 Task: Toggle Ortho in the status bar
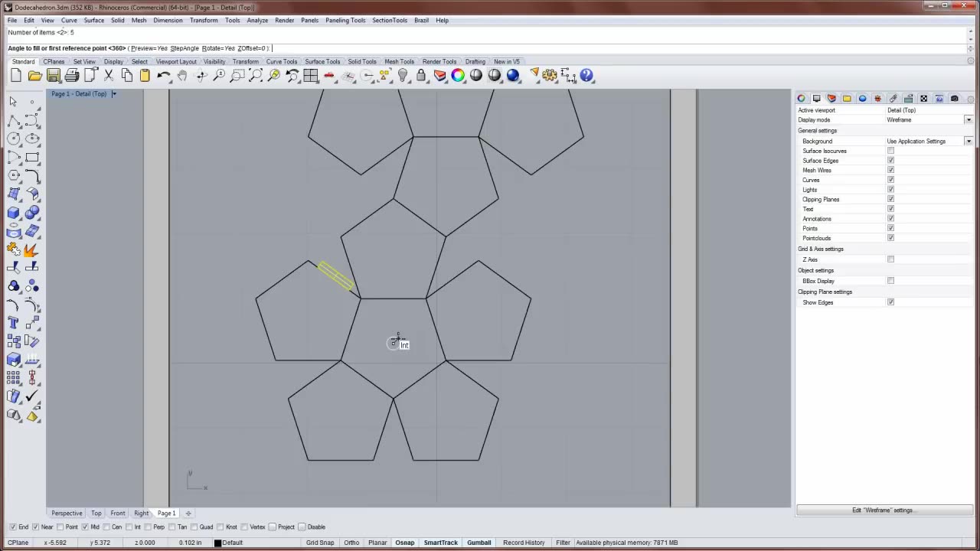(351, 543)
